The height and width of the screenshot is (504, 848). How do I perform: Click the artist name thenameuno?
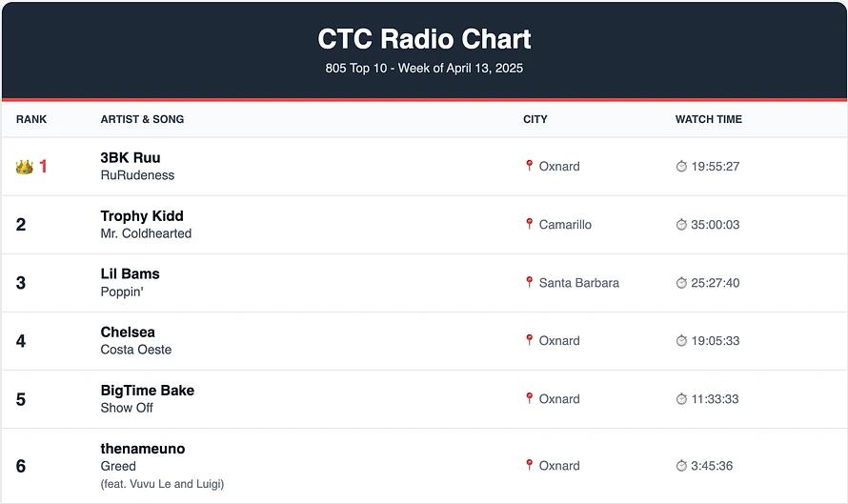click(143, 449)
